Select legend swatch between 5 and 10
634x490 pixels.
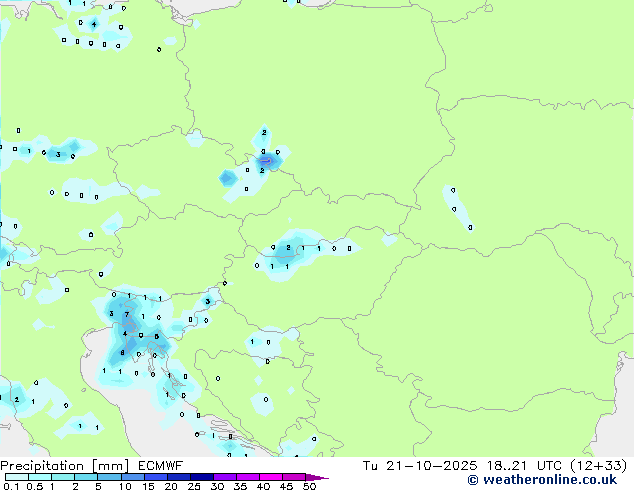[109, 477]
